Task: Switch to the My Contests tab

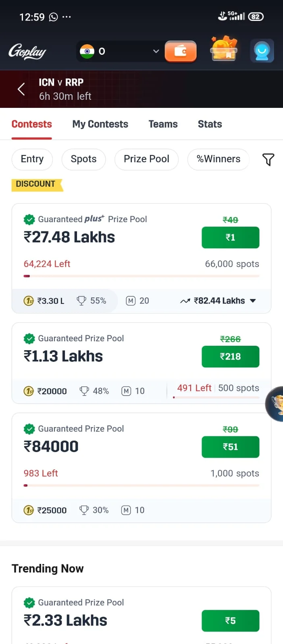Action: pos(100,124)
